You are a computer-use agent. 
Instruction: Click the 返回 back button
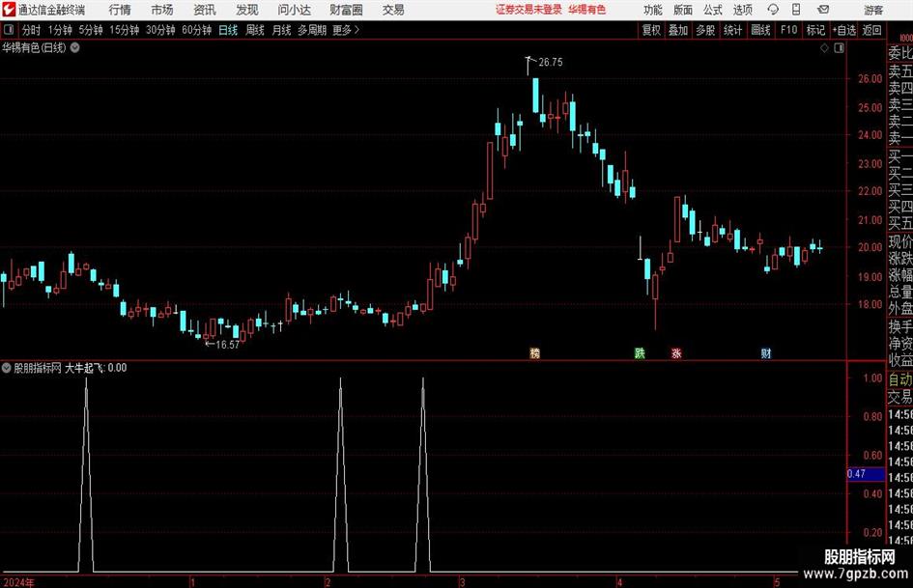point(871,30)
